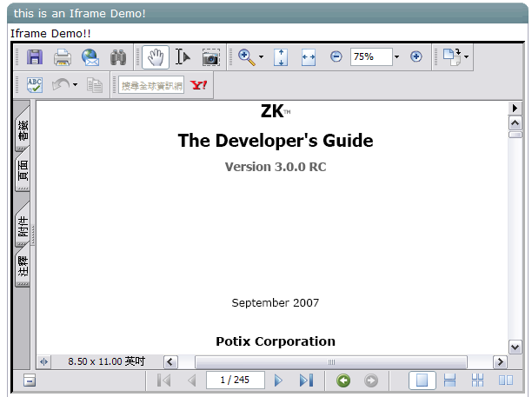Open the 頁面 pages side tab
This screenshot has width=532, height=397.
pyautogui.click(x=23, y=170)
